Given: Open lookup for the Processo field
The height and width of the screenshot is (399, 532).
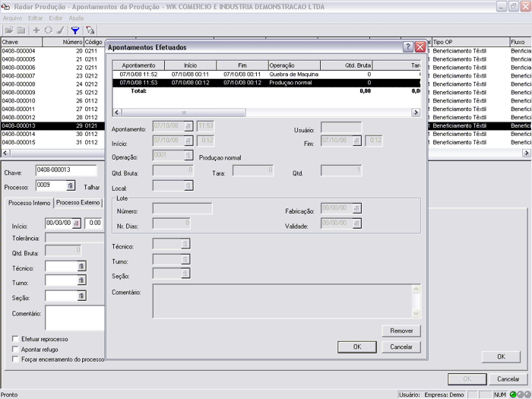Looking at the screenshot, I should pos(71,185).
